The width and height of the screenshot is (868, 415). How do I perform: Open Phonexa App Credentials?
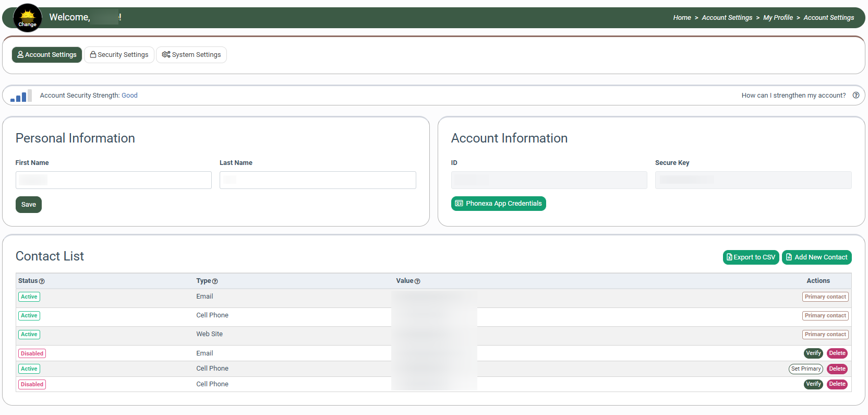pyautogui.click(x=498, y=204)
